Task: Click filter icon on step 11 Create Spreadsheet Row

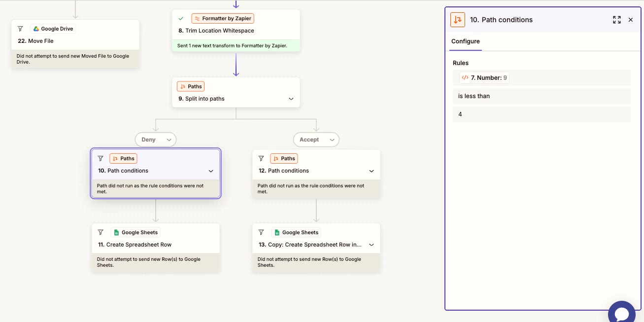Action: pos(101,232)
